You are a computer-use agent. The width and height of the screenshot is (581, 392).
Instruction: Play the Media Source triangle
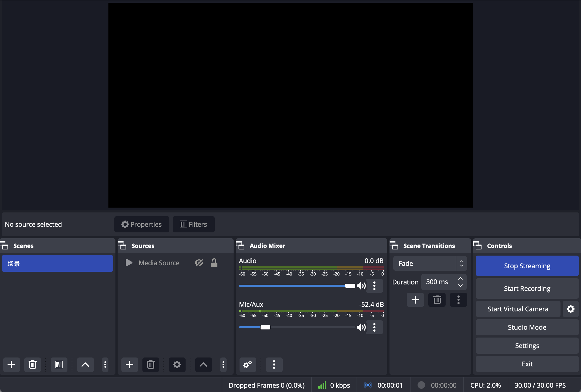click(x=129, y=263)
